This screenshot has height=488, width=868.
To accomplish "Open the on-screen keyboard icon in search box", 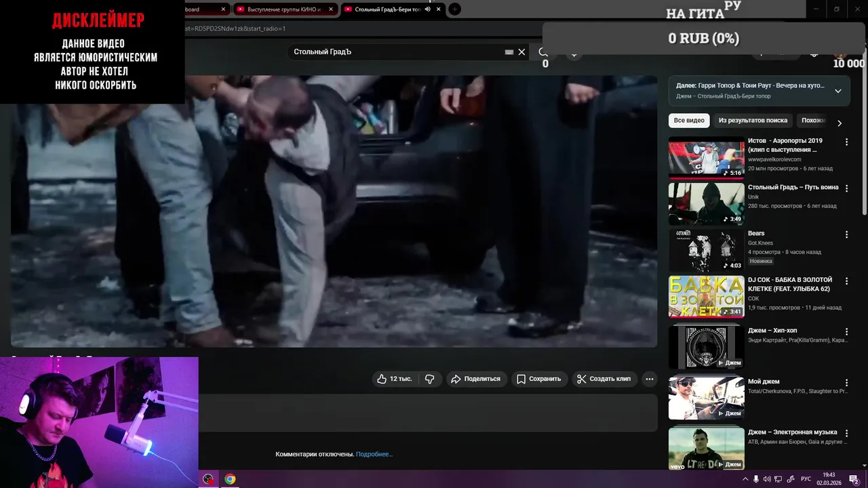I will point(509,52).
